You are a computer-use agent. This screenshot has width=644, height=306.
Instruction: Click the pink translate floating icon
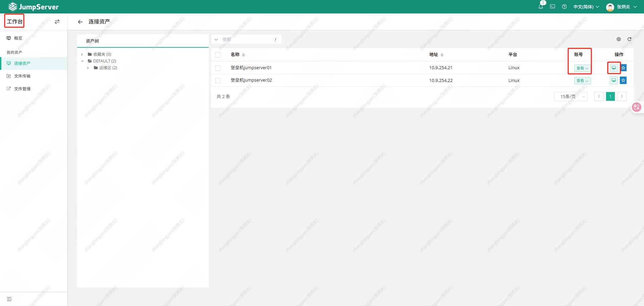(x=636, y=107)
